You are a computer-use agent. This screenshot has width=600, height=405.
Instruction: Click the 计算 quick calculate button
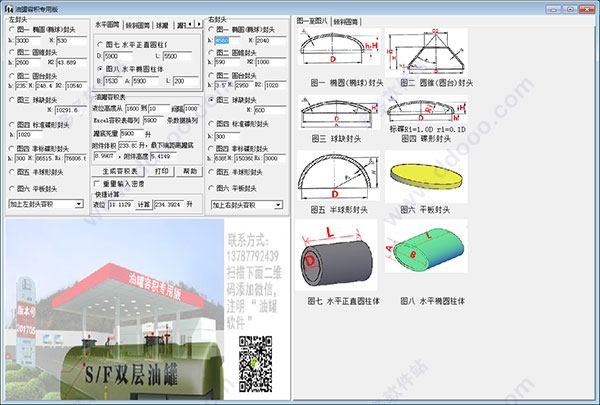[x=144, y=204]
